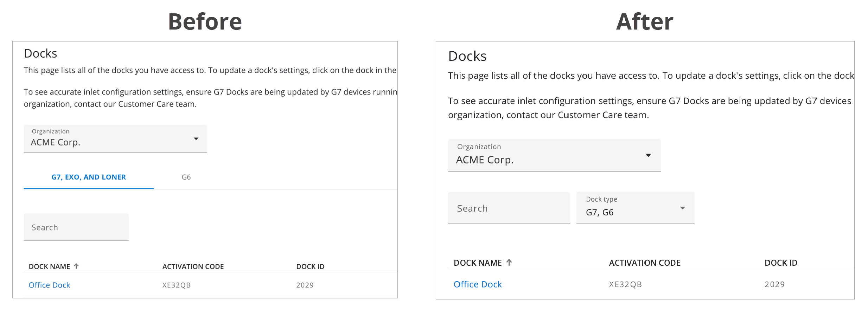Select activation code XE32QB in After panel

[625, 284]
